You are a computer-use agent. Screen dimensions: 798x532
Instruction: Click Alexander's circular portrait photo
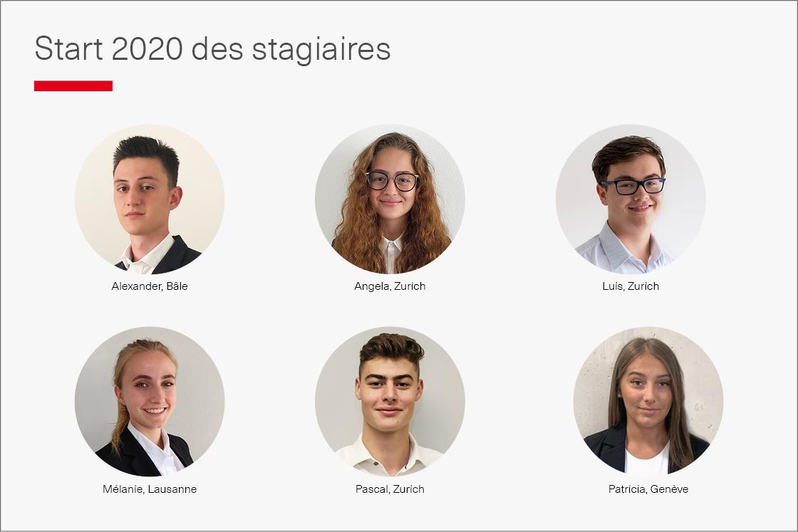(x=150, y=199)
